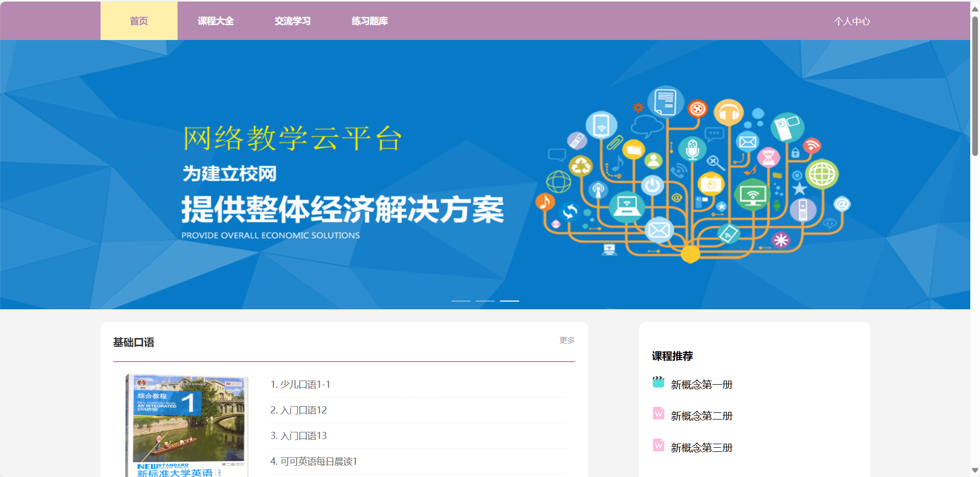This screenshot has height=477, width=980.
Task: Go to 课程大全 in the navigation bar
Action: [216, 21]
